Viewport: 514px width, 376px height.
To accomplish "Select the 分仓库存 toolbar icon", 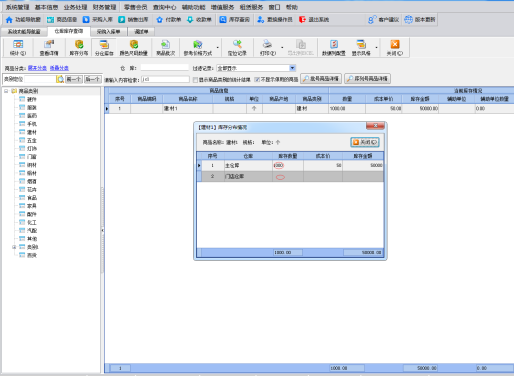I will pos(104,47).
